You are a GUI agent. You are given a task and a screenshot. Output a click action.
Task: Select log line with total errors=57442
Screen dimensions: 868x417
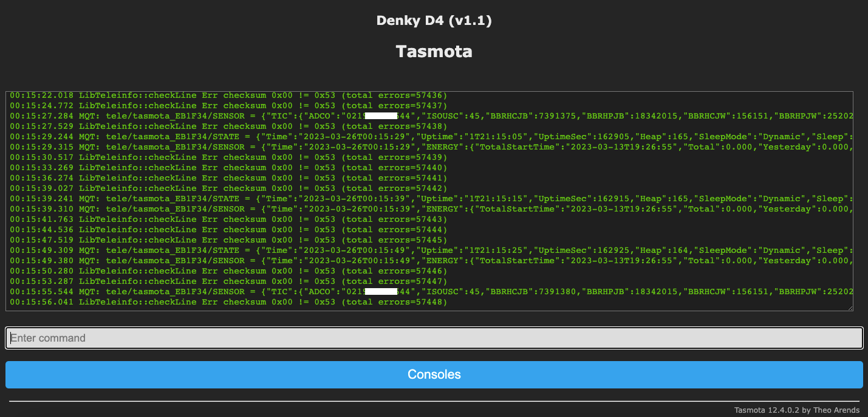pyautogui.click(x=228, y=188)
